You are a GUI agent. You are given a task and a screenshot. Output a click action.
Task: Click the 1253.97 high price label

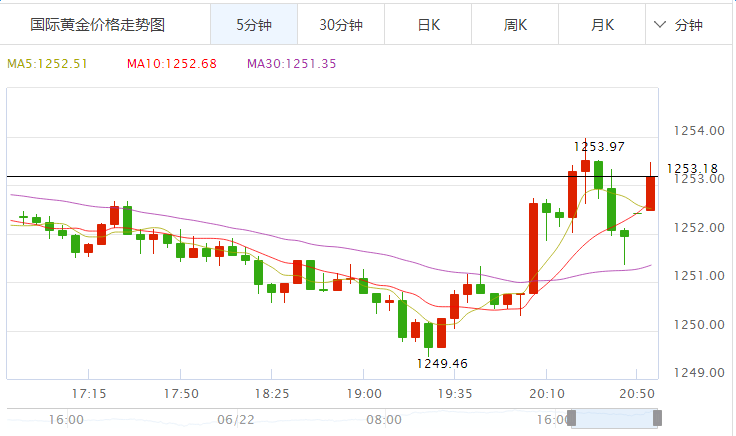pyautogui.click(x=599, y=147)
